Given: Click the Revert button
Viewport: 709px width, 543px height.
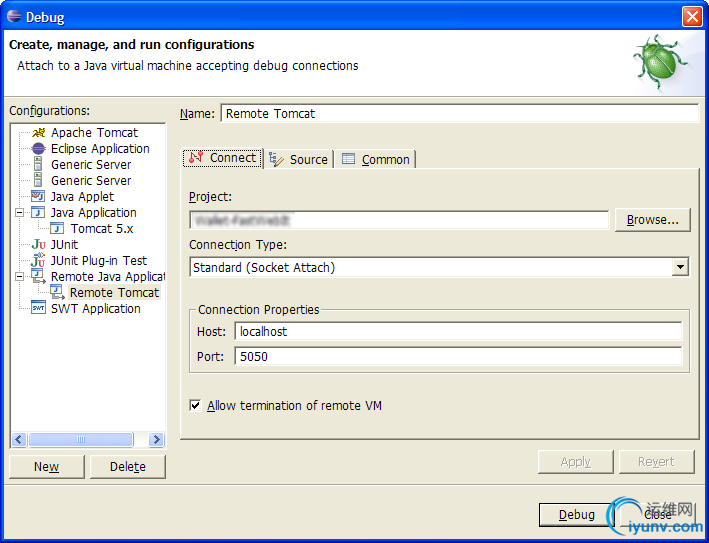Looking at the screenshot, I should (656, 462).
